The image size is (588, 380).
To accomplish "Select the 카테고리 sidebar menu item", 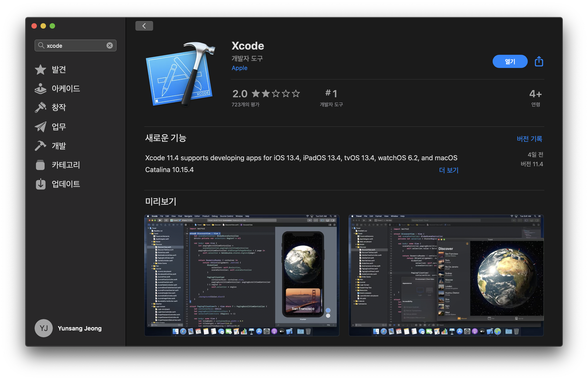I will 66,165.
